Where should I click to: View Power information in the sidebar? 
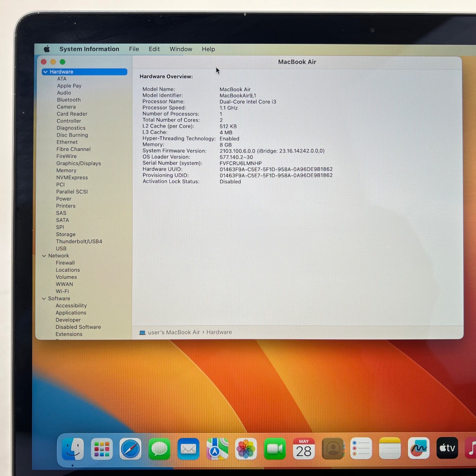(x=64, y=199)
